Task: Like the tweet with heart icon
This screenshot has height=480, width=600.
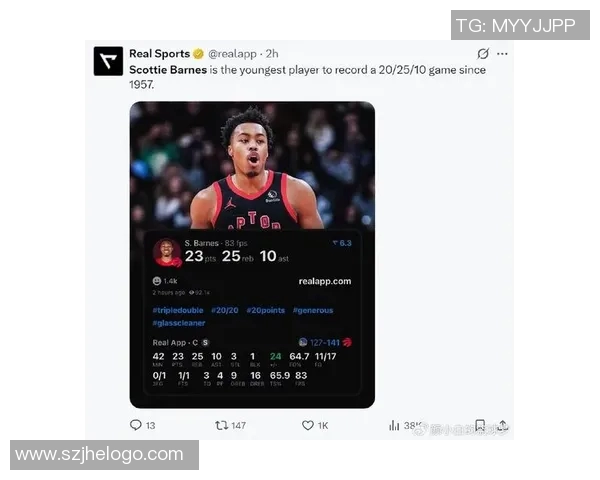Action: 308,425
